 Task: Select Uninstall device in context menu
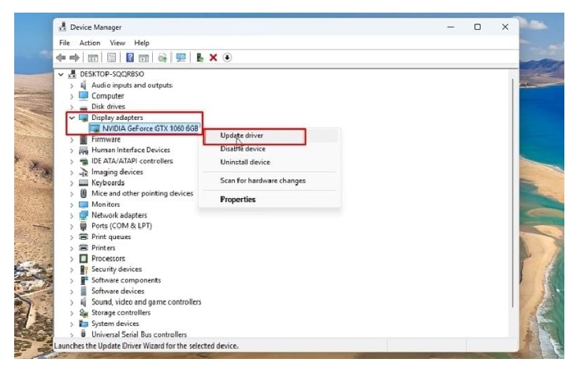[x=244, y=163]
